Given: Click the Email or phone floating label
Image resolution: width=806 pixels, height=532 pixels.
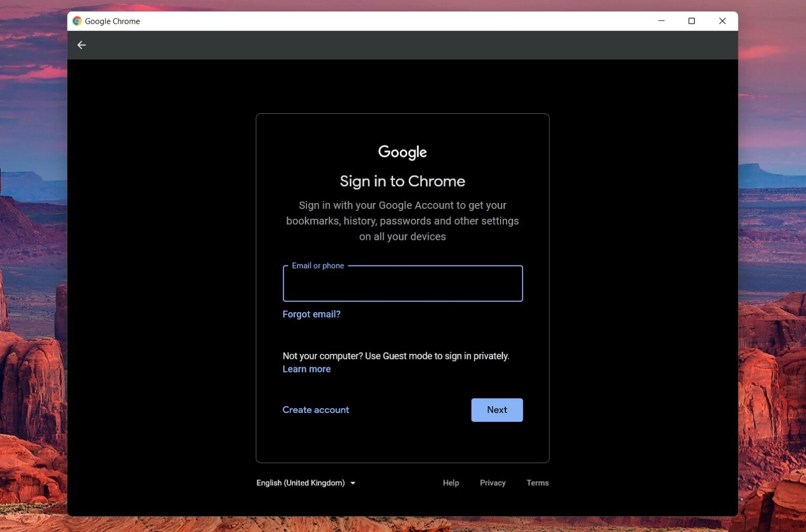Looking at the screenshot, I should pyautogui.click(x=318, y=265).
